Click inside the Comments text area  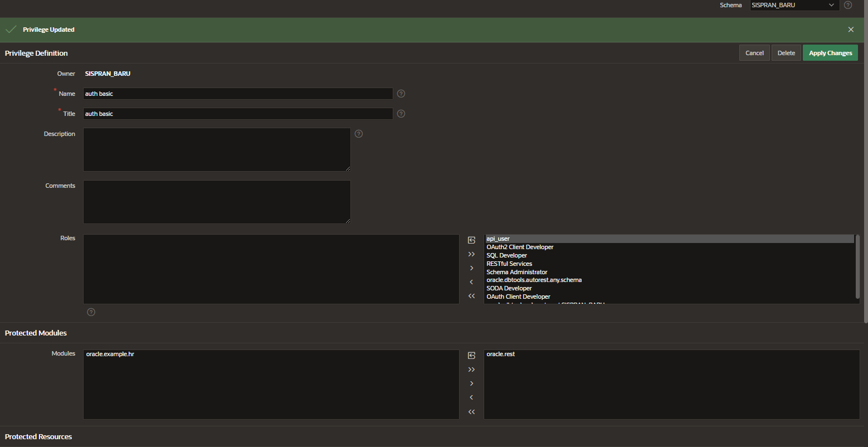tap(217, 202)
